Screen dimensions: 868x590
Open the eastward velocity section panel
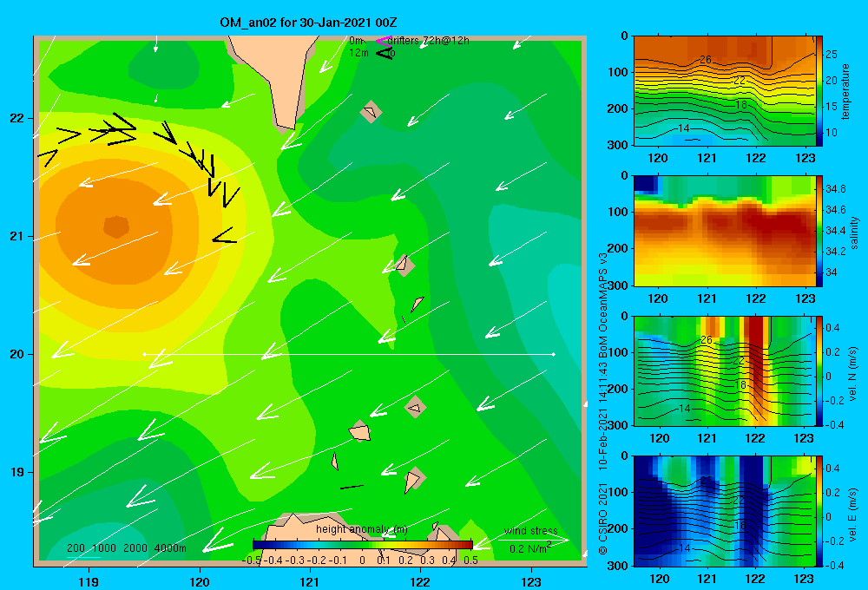724,511
